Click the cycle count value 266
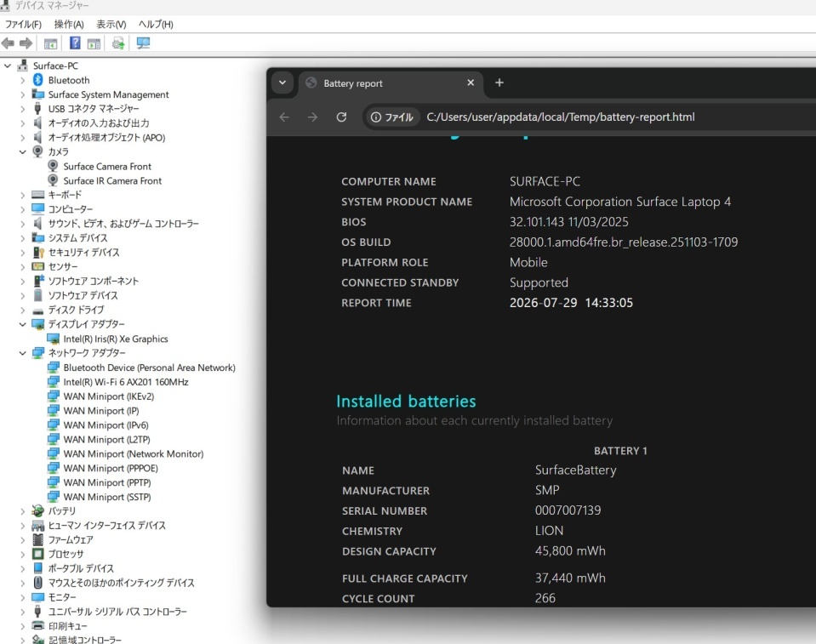This screenshot has width=816, height=644. (545, 598)
